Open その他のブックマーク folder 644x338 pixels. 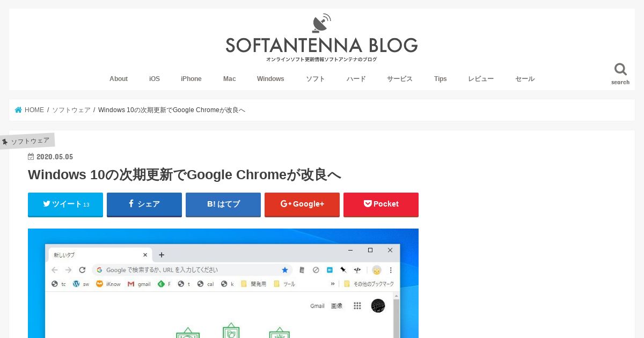point(369,284)
